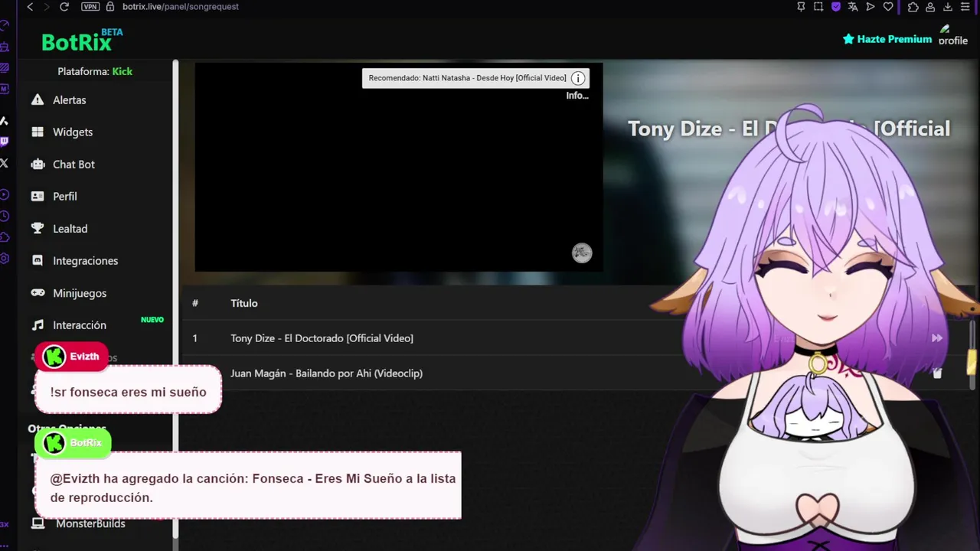The height and width of the screenshot is (551, 980).
Task: Delete Juan Magán song with trash icon
Action: (937, 373)
